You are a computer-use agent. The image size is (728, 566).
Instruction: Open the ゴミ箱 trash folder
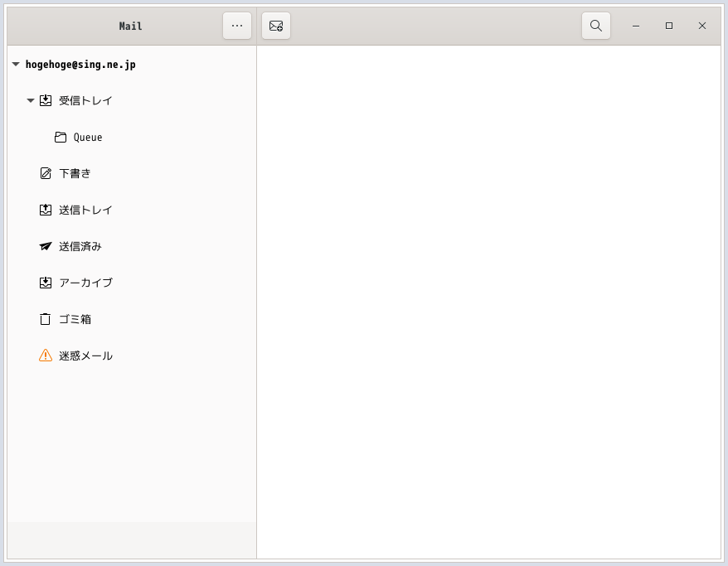[x=75, y=319]
